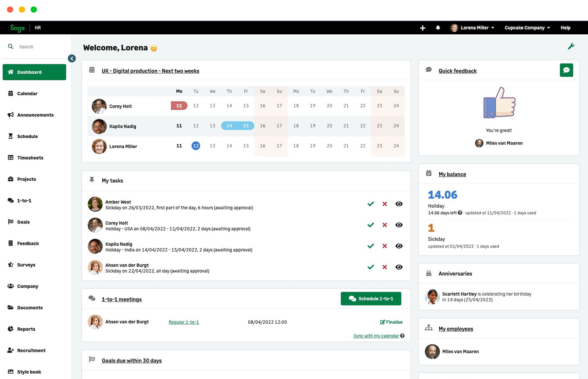
Task: Reject Corey Holt's holiday request
Action: click(384, 225)
